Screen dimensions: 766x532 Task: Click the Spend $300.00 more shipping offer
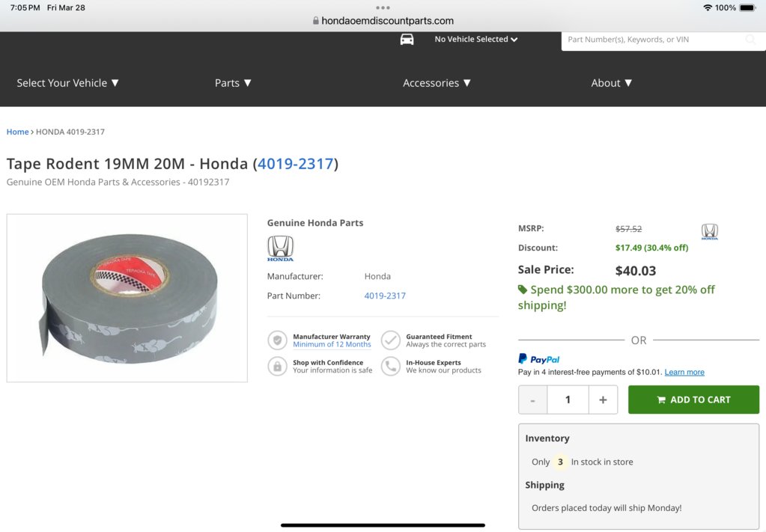click(616, 297)
